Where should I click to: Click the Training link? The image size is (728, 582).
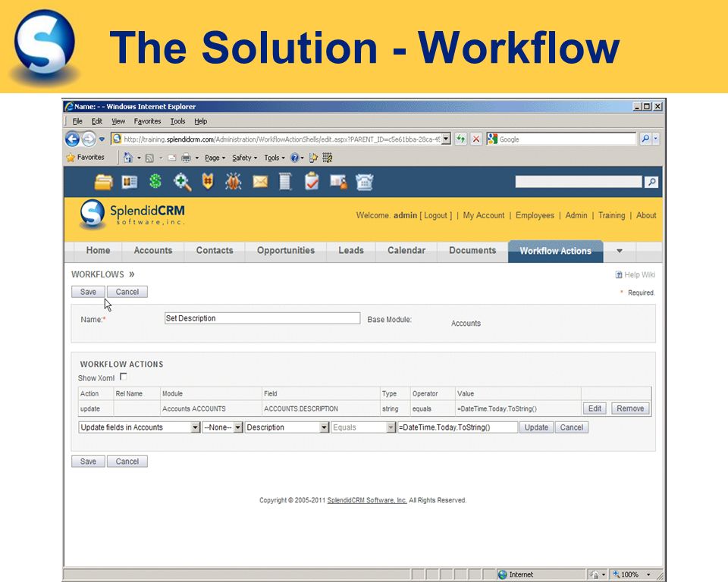click(x=611, y=215)
